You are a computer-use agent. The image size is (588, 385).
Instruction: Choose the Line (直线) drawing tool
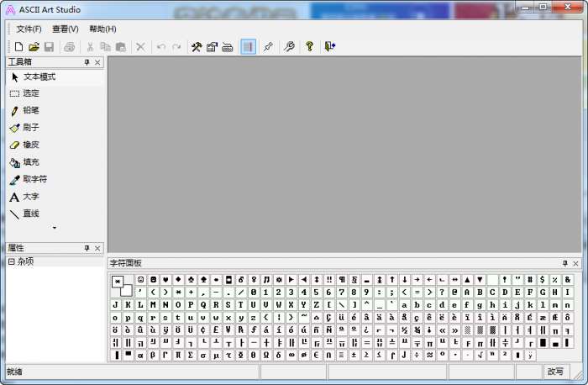pyautogui.click(x=30, y=214)
